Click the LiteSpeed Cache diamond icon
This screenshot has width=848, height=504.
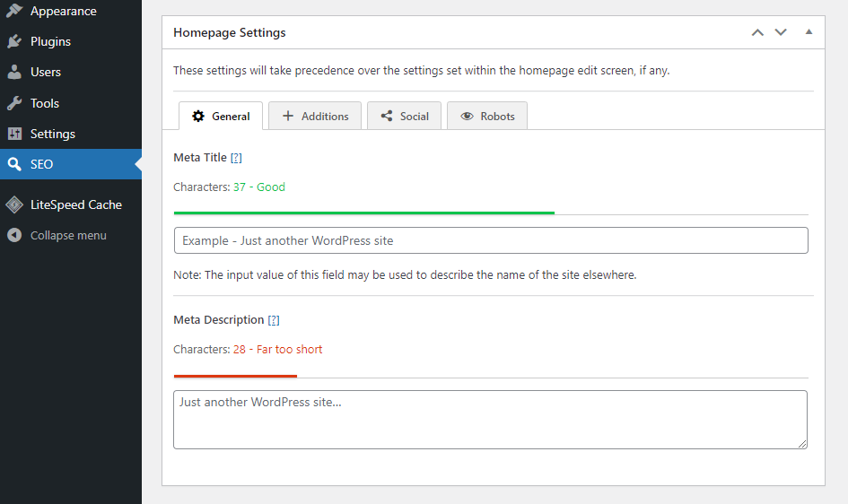pyautogui.click(x=14, y=204)
